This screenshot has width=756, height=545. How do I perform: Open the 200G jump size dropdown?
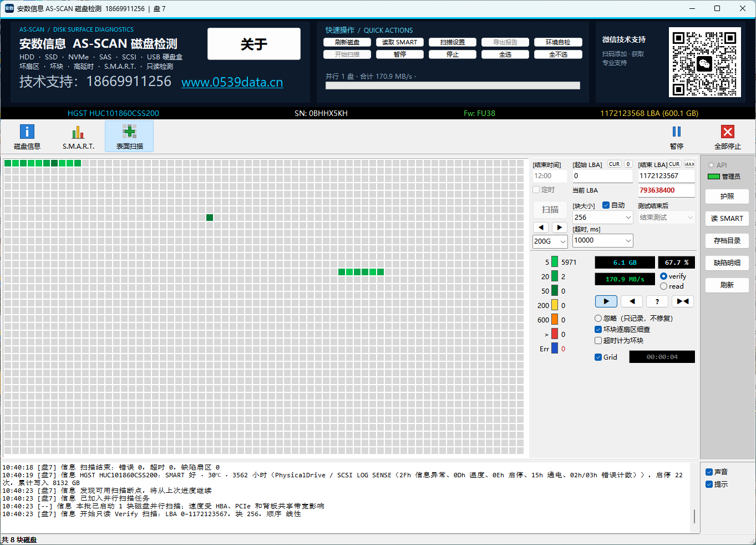pyautogui.click(x=550, y=241)
